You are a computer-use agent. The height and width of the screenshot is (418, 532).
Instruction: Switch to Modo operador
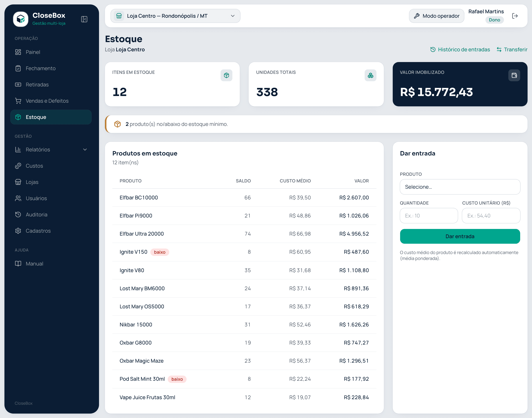[436, 16]
